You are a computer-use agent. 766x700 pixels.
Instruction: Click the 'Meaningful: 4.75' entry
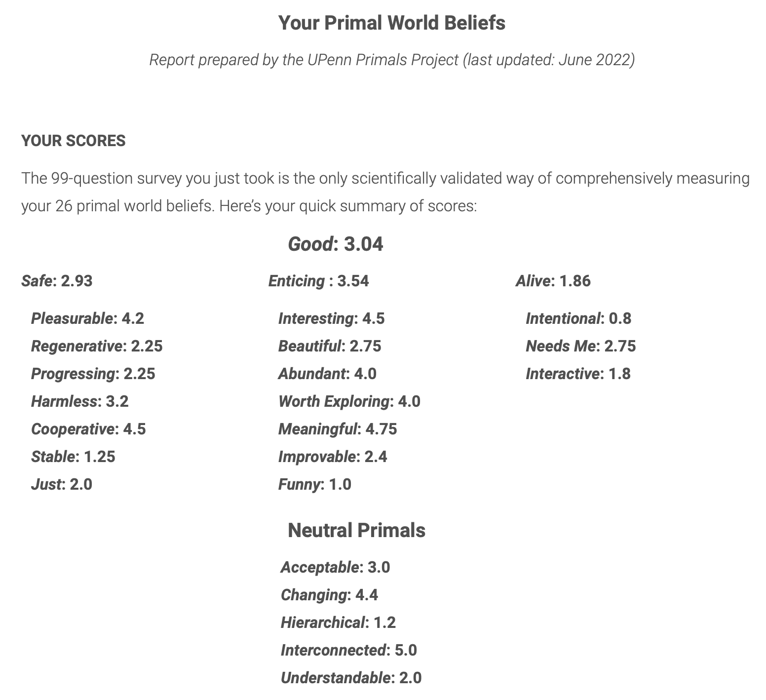[338, 429]
